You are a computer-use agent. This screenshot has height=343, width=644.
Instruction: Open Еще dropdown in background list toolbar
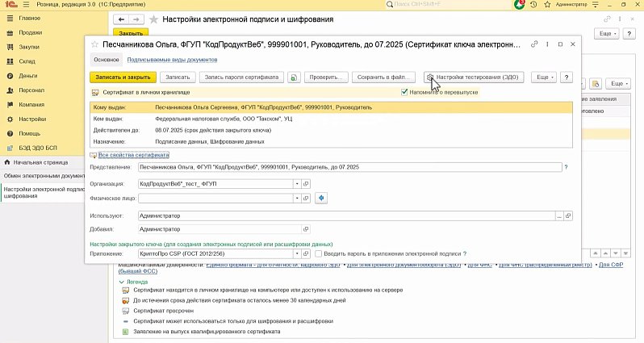click(x=618, y=84)
